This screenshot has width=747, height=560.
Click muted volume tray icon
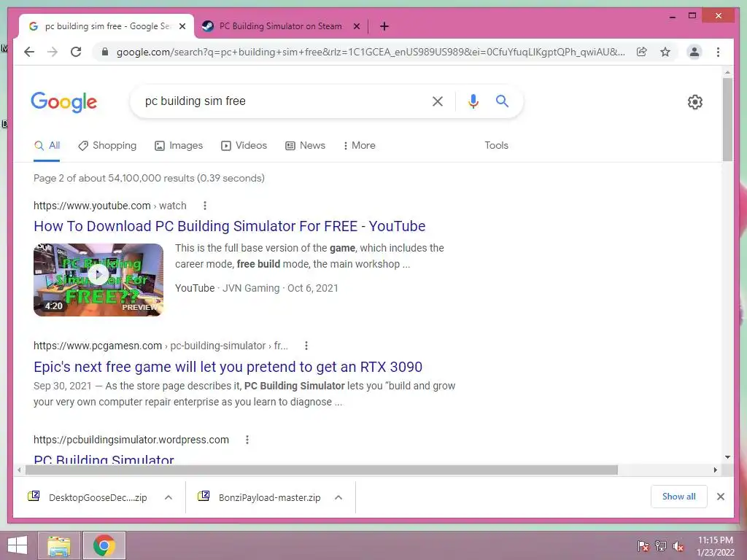point(678,545)
